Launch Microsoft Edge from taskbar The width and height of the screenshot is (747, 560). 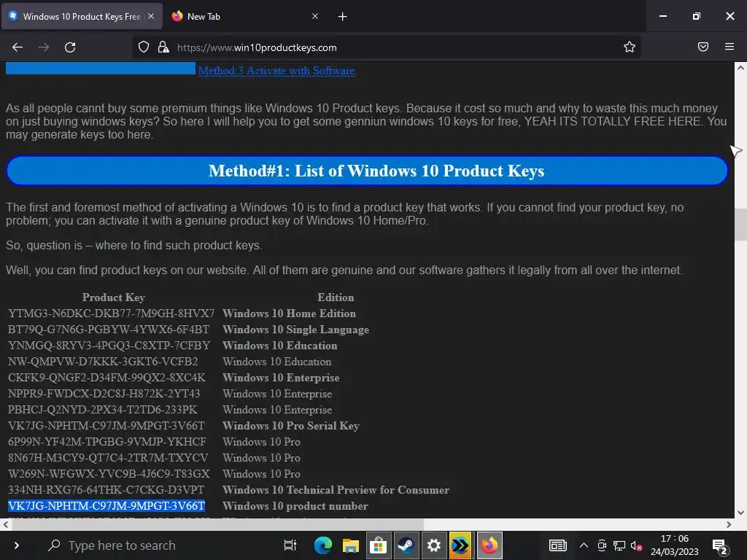[323, 545]
